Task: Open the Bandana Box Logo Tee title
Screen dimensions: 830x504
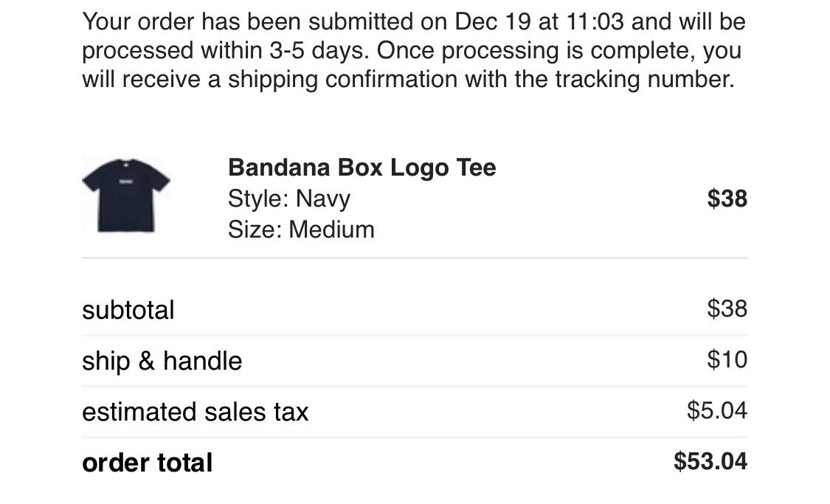Action: (x=362, y=168)
